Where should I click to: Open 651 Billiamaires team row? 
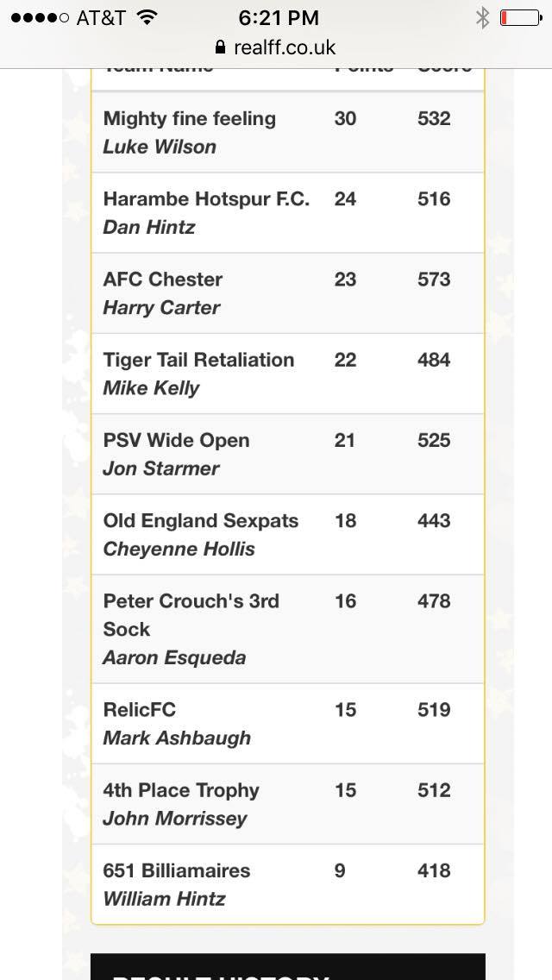pos(177,870)
